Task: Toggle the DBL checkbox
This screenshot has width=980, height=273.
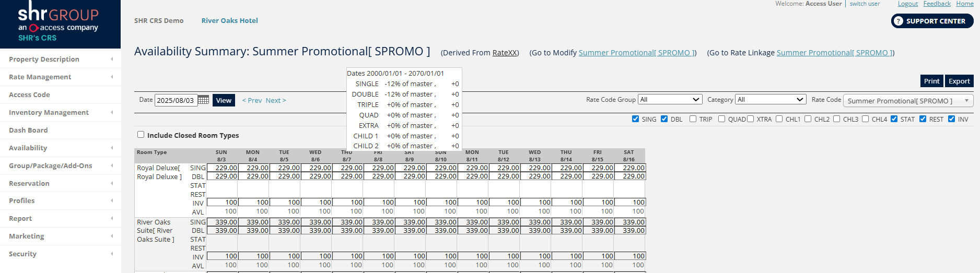Action: click(x=664, y=119)
